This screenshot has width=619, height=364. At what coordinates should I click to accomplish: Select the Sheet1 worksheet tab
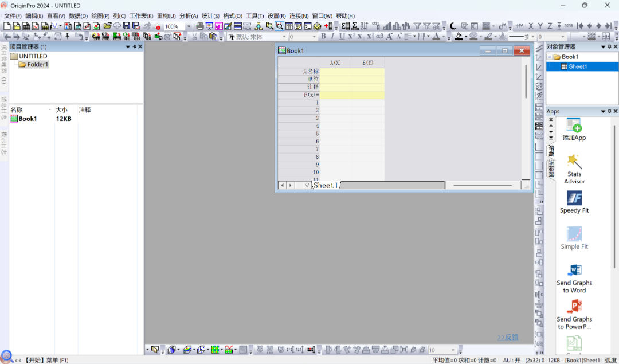(326, 185)
